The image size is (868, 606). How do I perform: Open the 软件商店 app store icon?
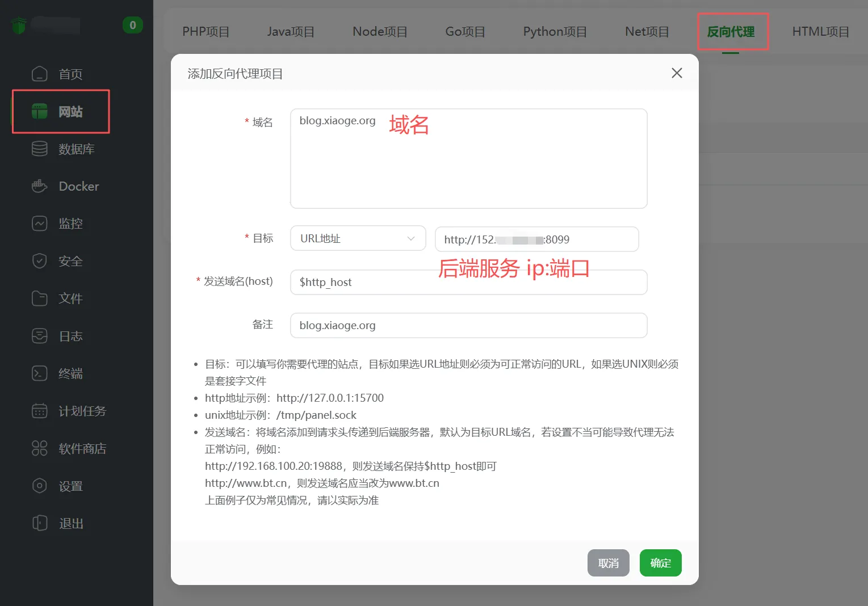pos(40,448)
